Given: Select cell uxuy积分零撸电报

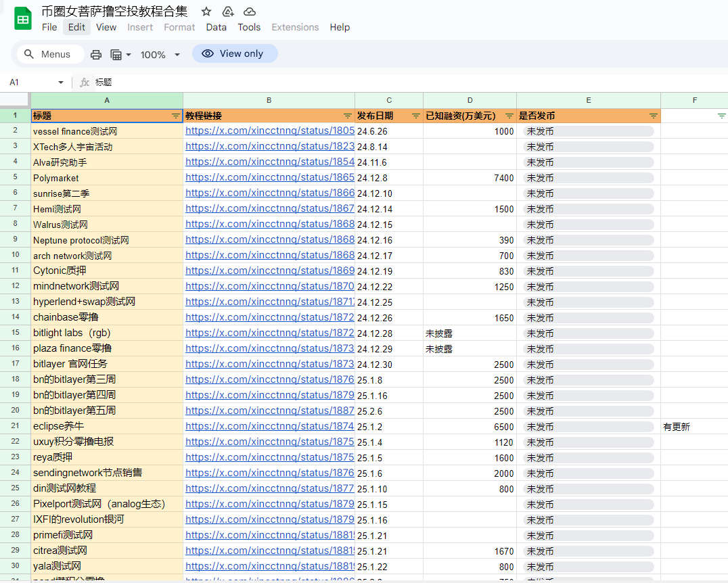Looking at the screenshot, I should point(107,442).
